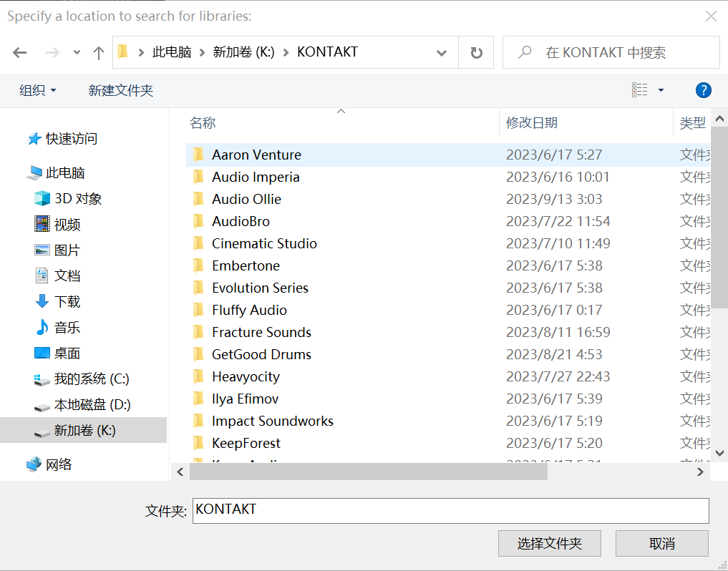
Task: Click the horizontal scrollbar right arrow
Action: pos(700,472)
